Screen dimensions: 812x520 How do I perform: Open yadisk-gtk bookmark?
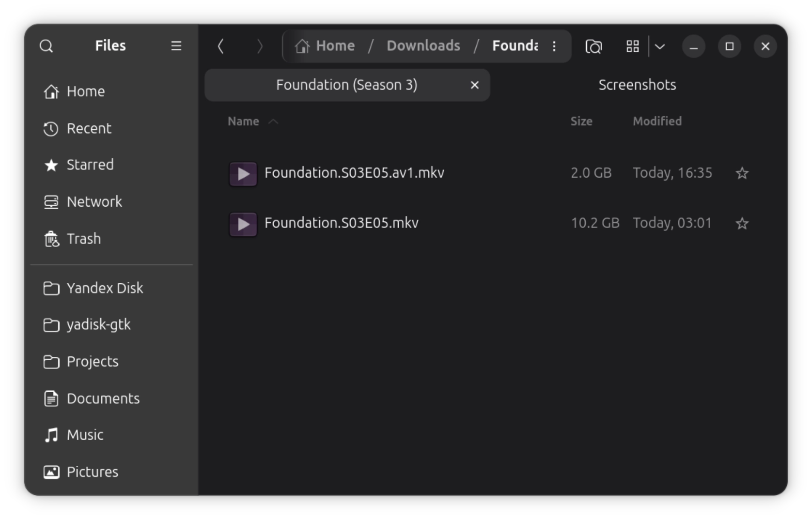pyautogui.click(x=111, y=325)
